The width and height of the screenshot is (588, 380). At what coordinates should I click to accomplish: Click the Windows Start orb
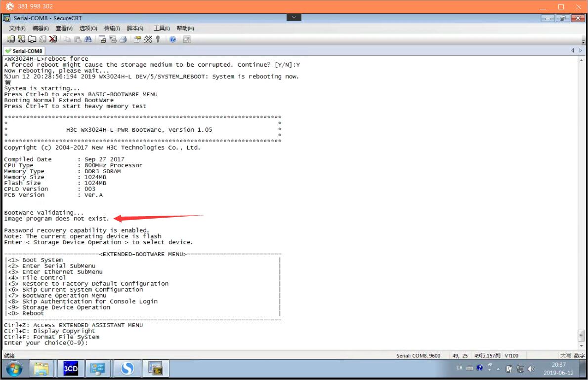(x=14, y=369)
